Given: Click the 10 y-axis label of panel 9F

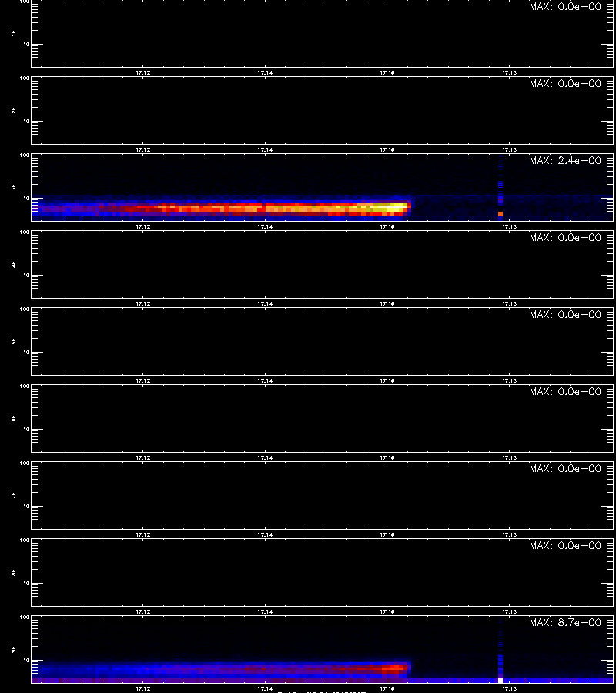Looking at the screenshot, I should pyautogui.click(x=26, y=661).
